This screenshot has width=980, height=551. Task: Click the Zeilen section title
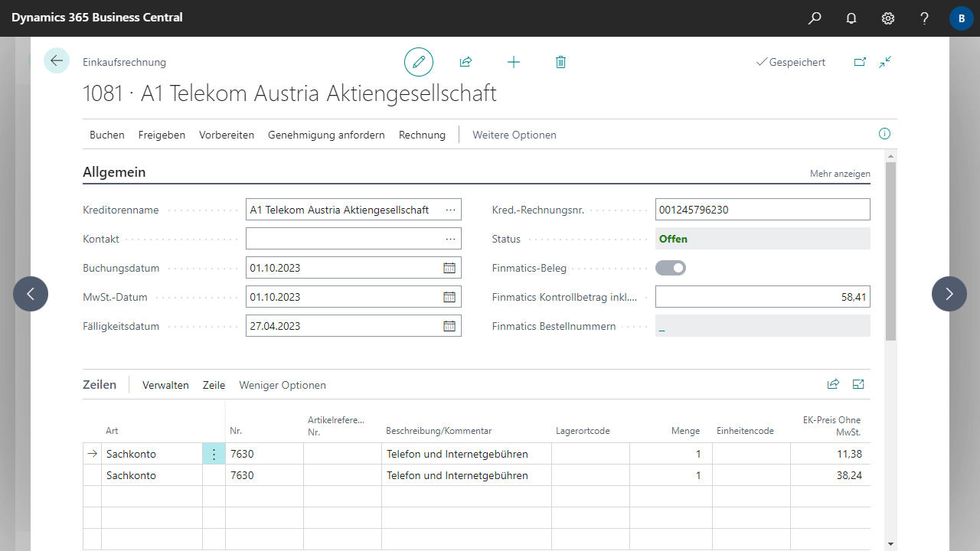(100, 384)
